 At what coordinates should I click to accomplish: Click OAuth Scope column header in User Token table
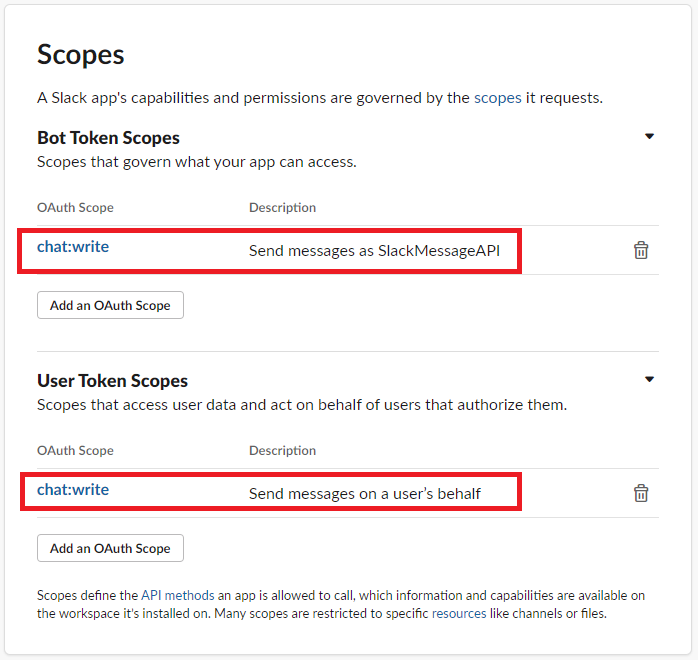75,450
